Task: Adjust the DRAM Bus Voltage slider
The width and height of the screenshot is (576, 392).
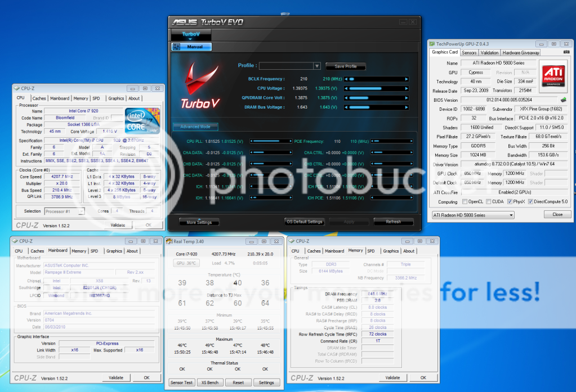Action: 376,107
